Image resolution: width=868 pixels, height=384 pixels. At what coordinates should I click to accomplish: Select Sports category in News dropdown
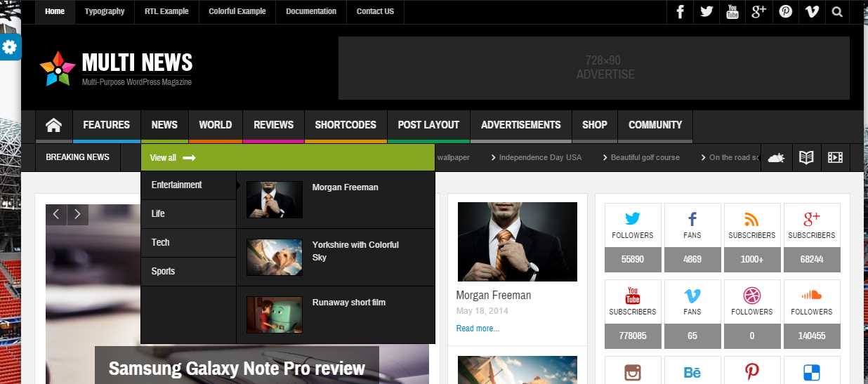pos(188,272)
